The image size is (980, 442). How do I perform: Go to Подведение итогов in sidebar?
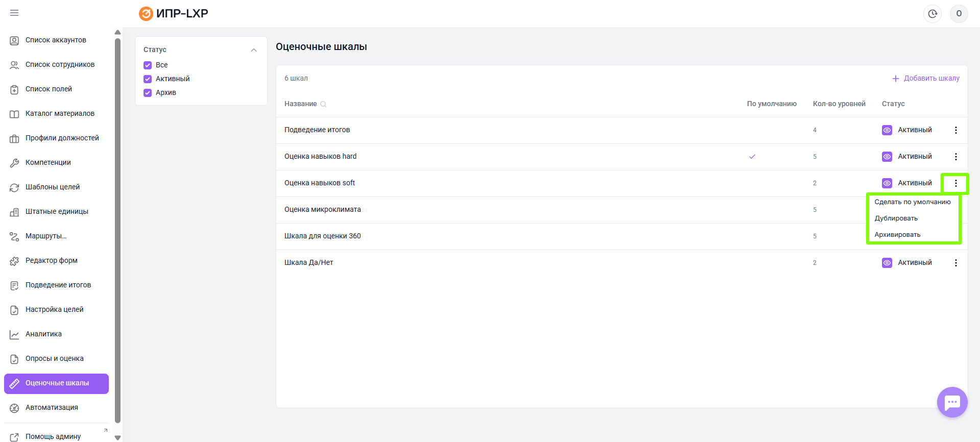point(56,285)
